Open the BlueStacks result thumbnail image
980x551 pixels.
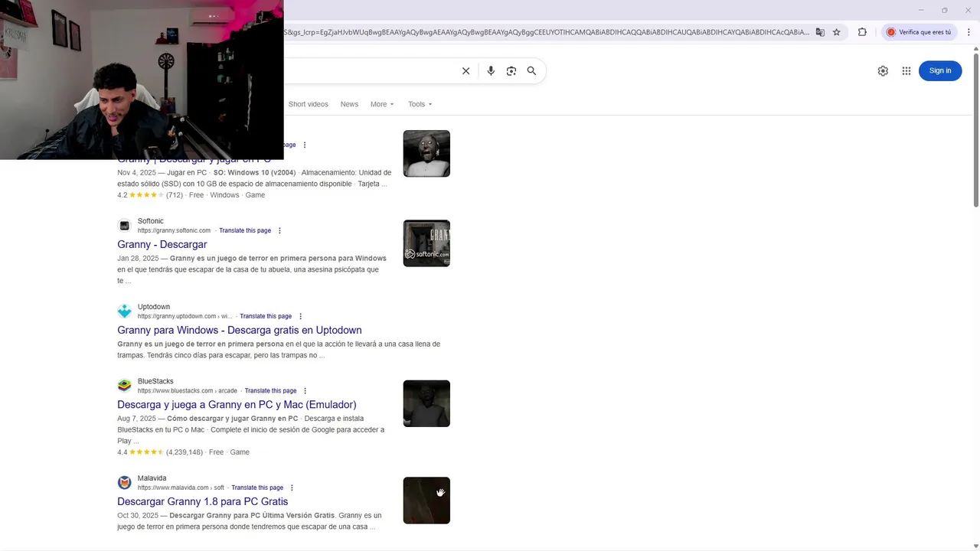click(x=426, y=403)
